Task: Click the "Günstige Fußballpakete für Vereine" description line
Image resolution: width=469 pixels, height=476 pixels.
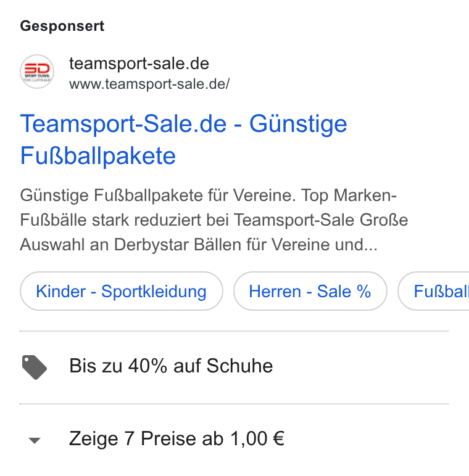Action: click(209, 195)
